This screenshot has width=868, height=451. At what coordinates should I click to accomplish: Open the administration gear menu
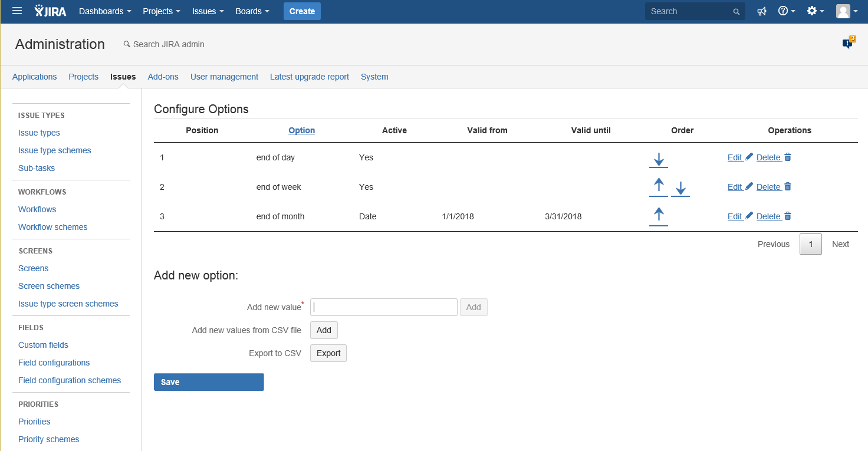[x=815, y=11]
